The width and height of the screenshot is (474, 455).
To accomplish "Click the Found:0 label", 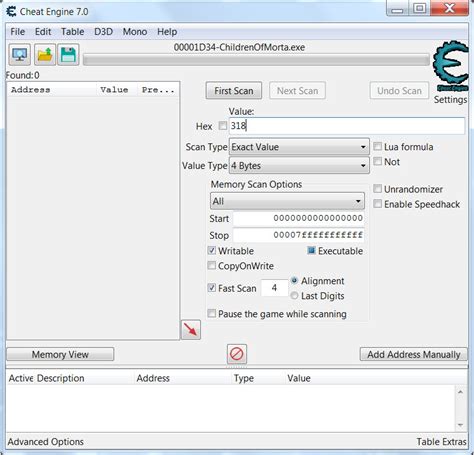I will pos(22,75).
